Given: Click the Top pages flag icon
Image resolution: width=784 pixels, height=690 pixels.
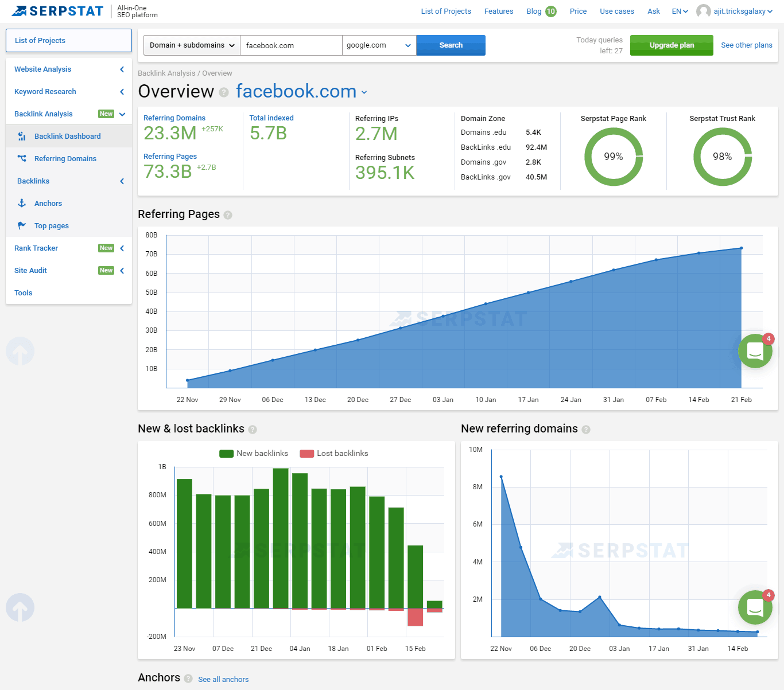Looking at the screenshot, I should pos(22,226).
